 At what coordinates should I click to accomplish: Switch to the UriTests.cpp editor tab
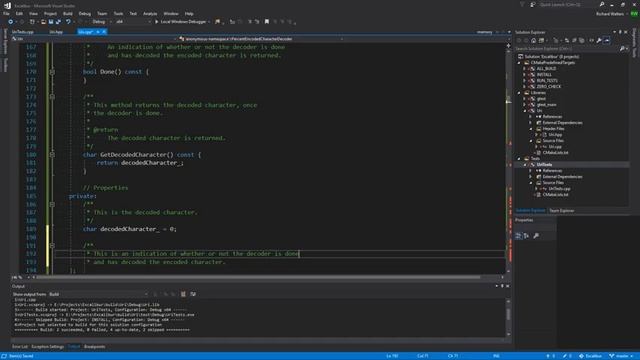(x=23, y=32)
